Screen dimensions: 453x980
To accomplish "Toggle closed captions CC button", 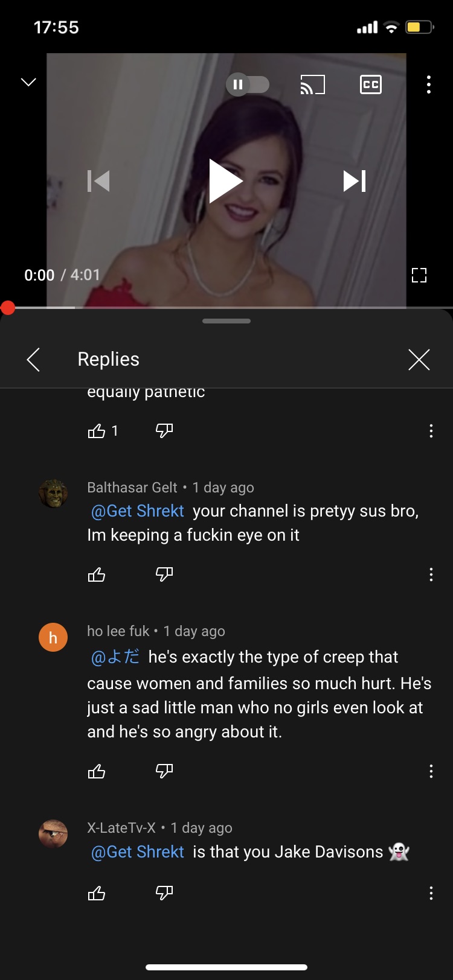I will pos(370,84).
